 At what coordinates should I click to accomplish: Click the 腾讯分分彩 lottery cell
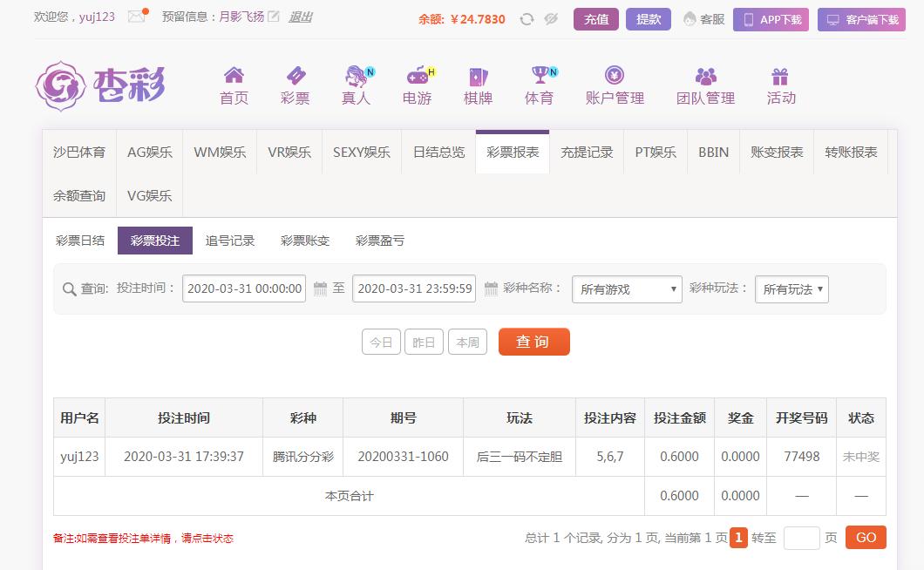(x=302, y=457)
